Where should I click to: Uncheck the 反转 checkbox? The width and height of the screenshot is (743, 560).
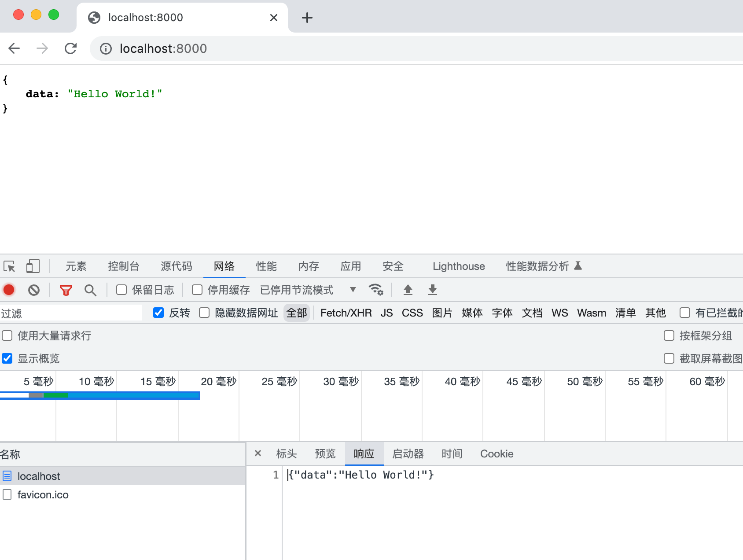158,313
